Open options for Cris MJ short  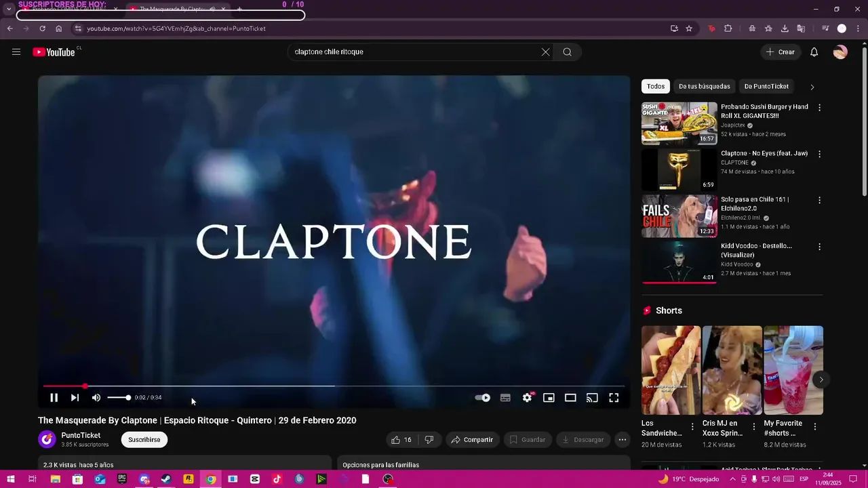pyautogui.click(x=753, y=427)
